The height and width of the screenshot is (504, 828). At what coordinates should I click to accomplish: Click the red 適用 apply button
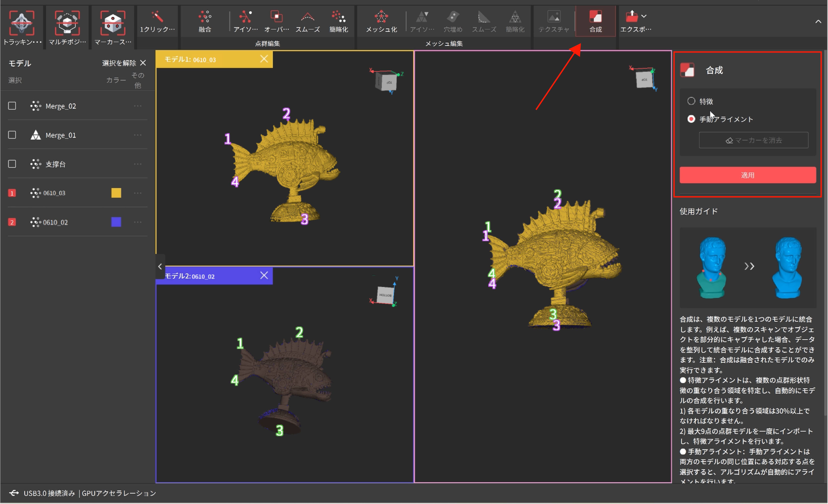[748, 175]
